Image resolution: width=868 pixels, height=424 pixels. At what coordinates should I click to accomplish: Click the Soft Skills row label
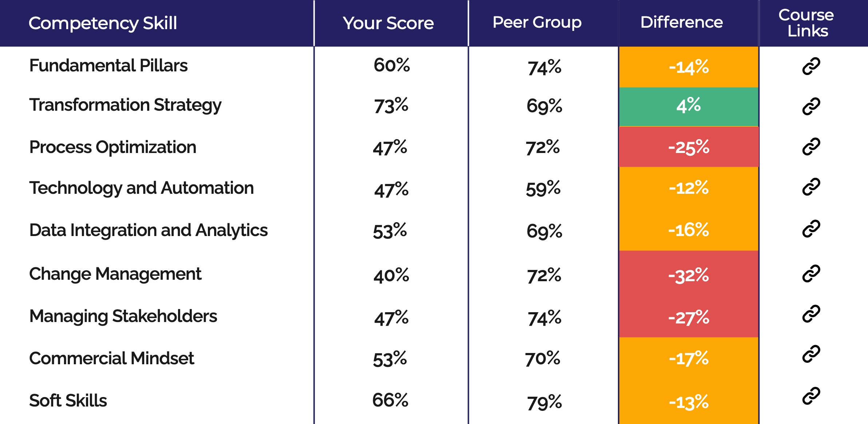coord(68,401)
